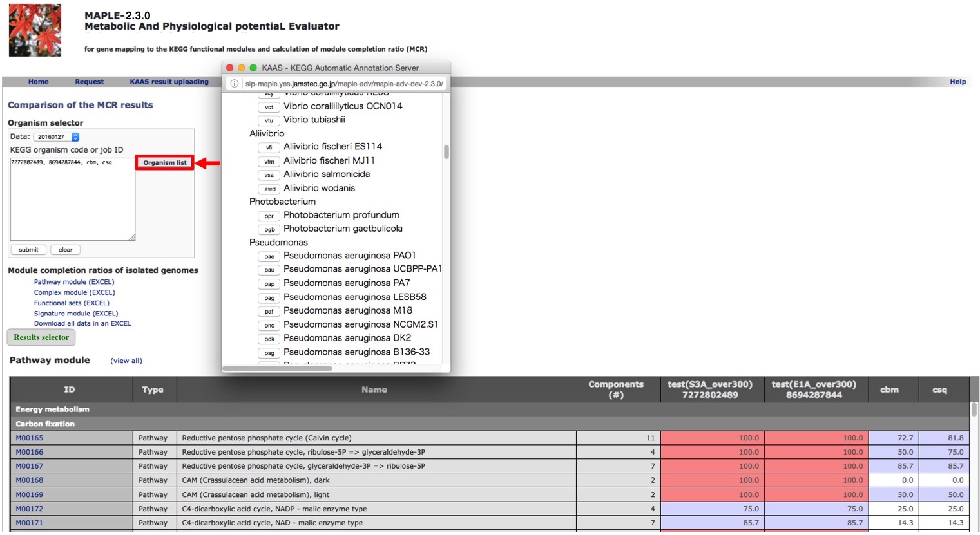Click the 'ppr' Photobacterium profundum code button
The image size is (980, 535).
(269, 216)
